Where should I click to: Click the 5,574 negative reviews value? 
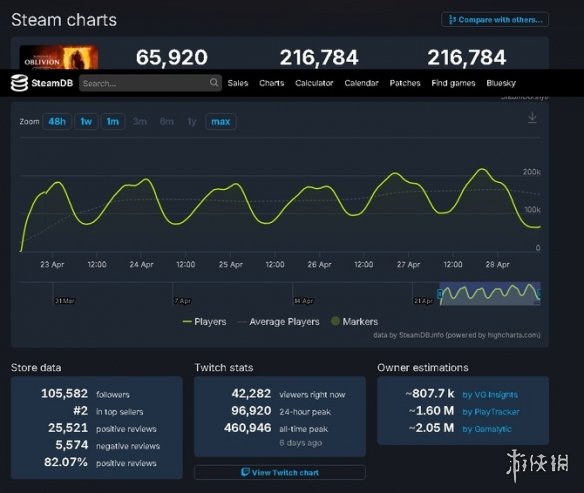(72, 445)
